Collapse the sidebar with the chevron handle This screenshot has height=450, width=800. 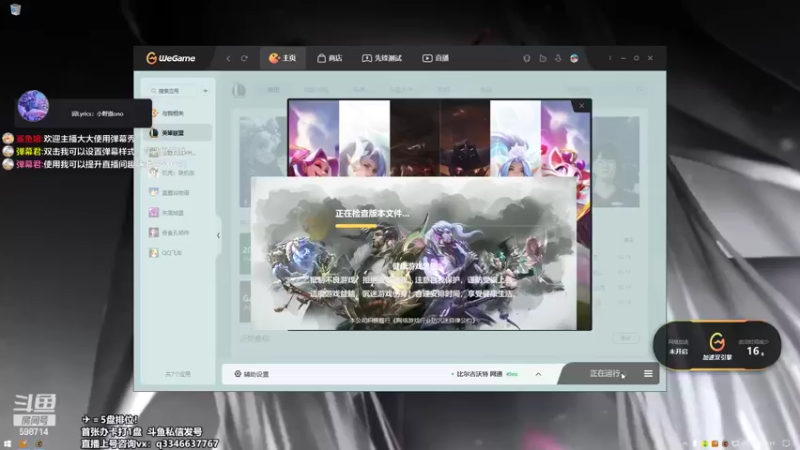(218, 236)
